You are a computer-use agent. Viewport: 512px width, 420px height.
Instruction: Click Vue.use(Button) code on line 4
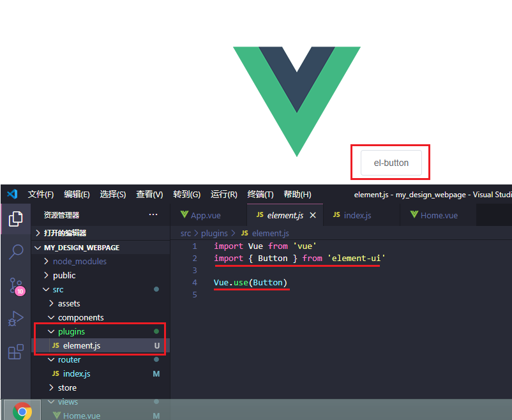pos(250,283)
